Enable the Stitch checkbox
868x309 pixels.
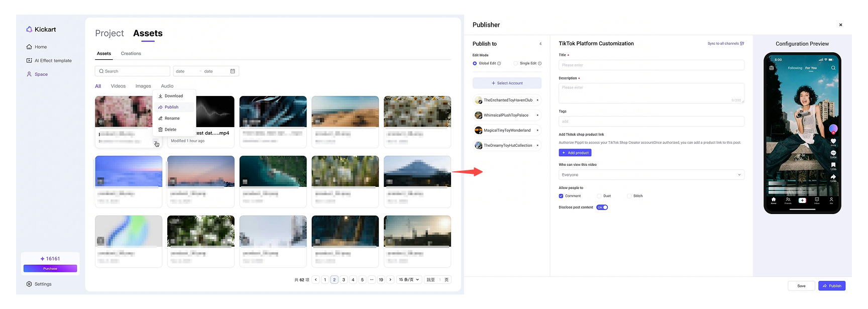tap(629, 196)
